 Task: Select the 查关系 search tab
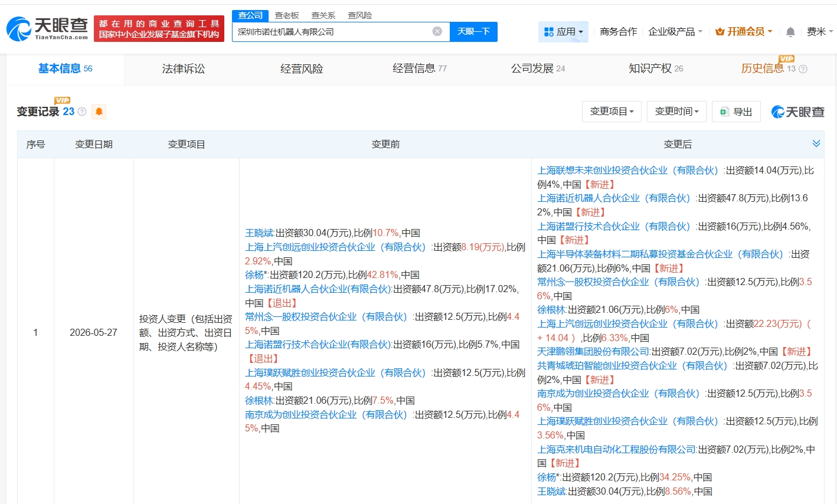pyautogui.click(x=323, y=15)
